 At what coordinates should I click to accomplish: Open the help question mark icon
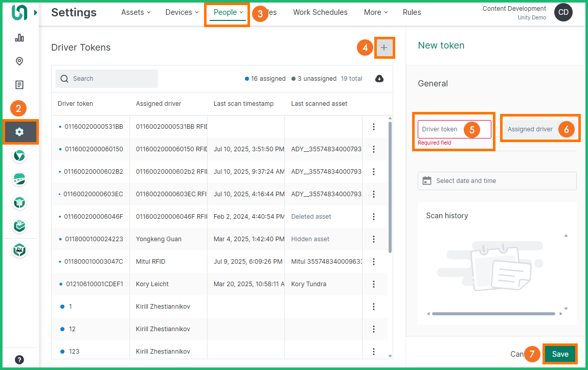19,359
